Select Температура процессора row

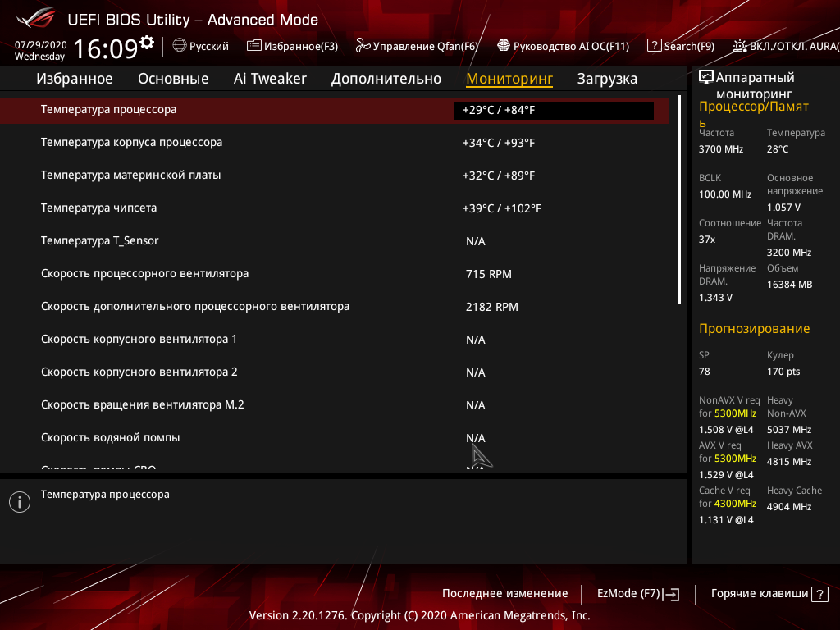point(335,111)
